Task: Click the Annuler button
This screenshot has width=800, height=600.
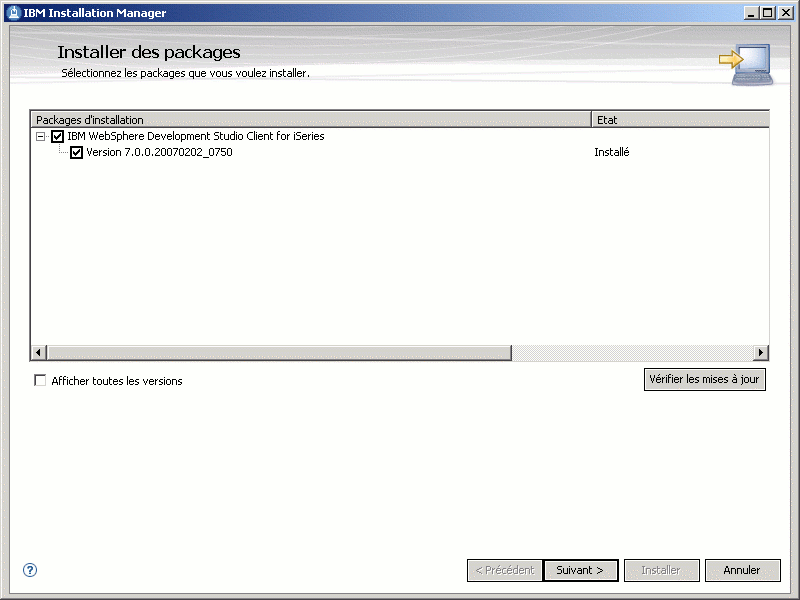Action: 742,570
